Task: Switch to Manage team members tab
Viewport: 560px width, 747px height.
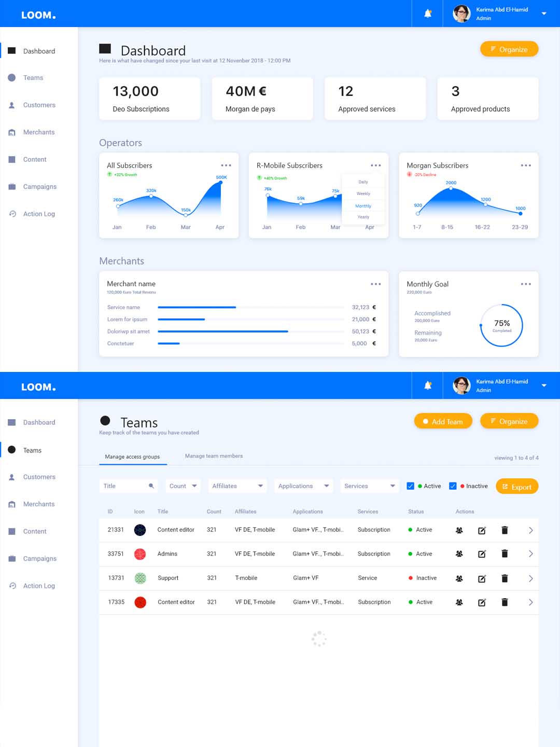Action: click(x=214, y=456)
